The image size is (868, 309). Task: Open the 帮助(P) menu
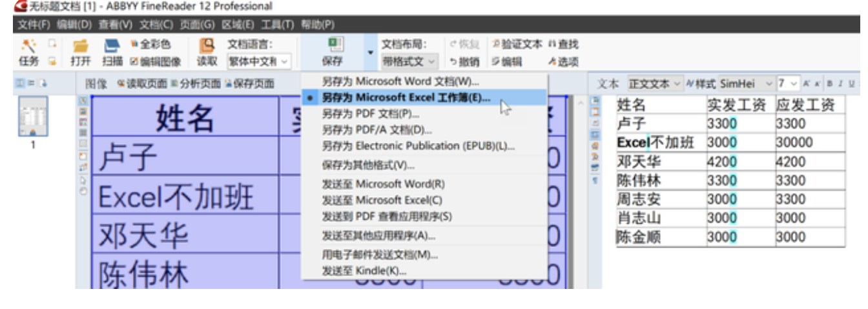click(x=317, y=25)
